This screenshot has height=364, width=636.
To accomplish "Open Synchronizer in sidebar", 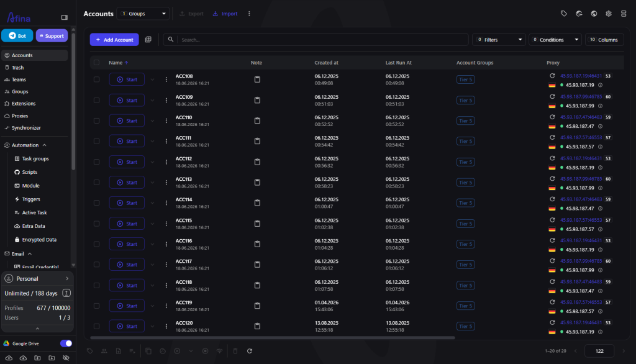I will point(34,128).
